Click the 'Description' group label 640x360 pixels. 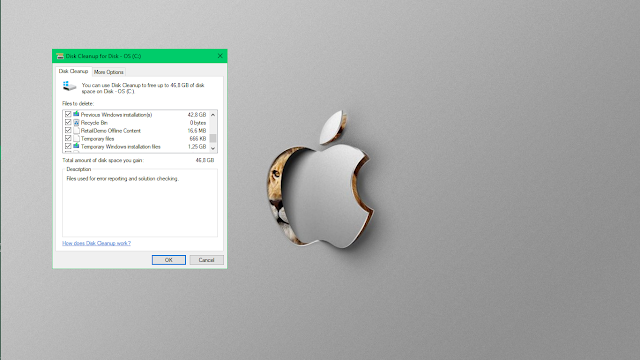pyautogui.click(x=79, y=169)
